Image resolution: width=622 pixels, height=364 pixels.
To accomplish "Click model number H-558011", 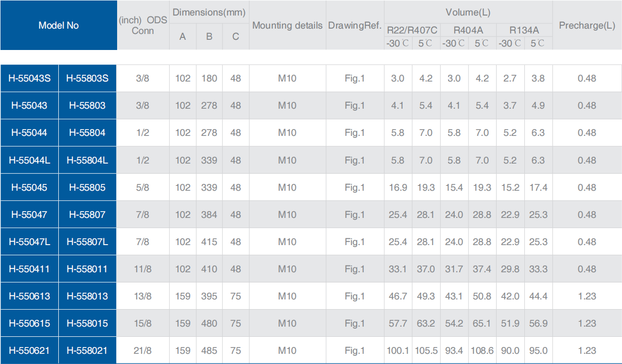I will coord(87,269).
